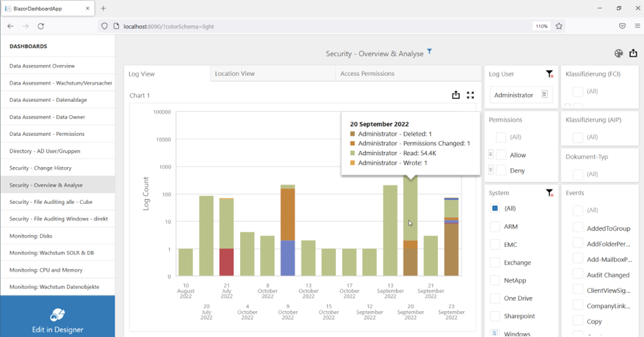The image size is (644, 337).
Task: Clear the Log User filter
Action: [549, 74]
